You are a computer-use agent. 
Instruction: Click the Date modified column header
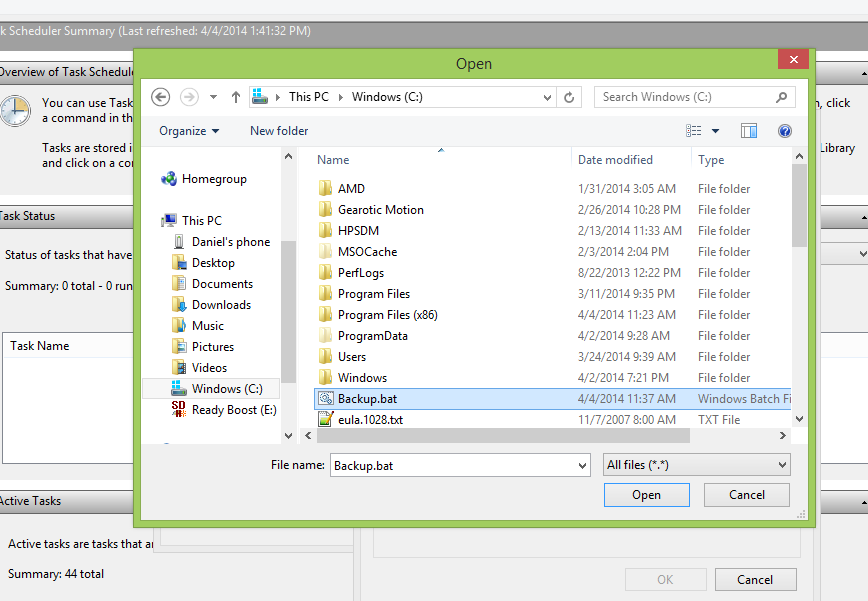click(615, 160)
